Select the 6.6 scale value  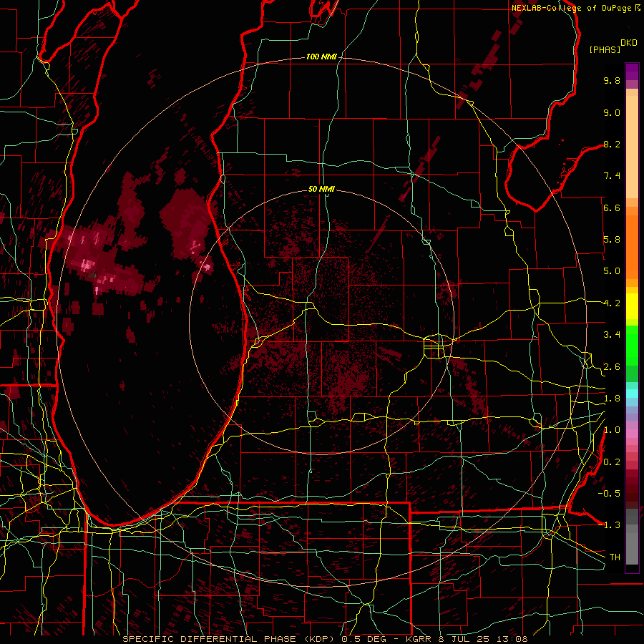pyautogui.click(x=612, y=208)
